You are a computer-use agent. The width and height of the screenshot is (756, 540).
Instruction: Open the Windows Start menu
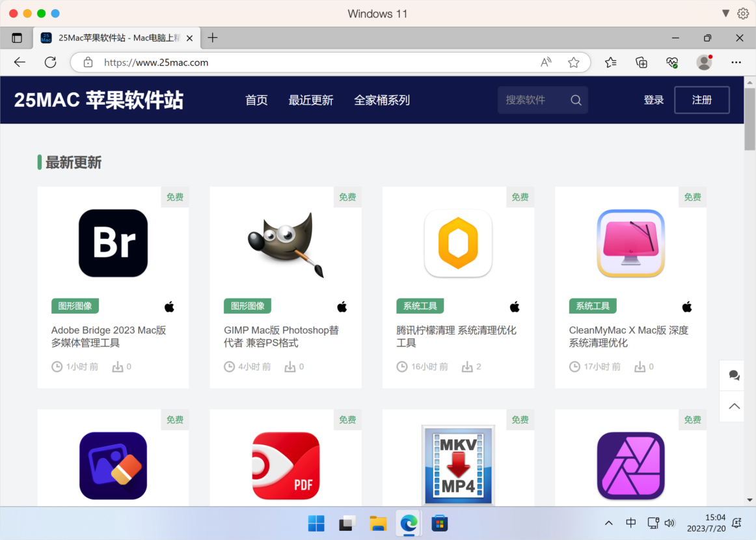pyautogui.click(x=316, y=523)
